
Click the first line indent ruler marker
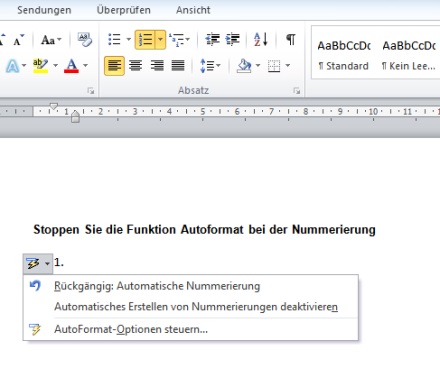coord(53,106)
